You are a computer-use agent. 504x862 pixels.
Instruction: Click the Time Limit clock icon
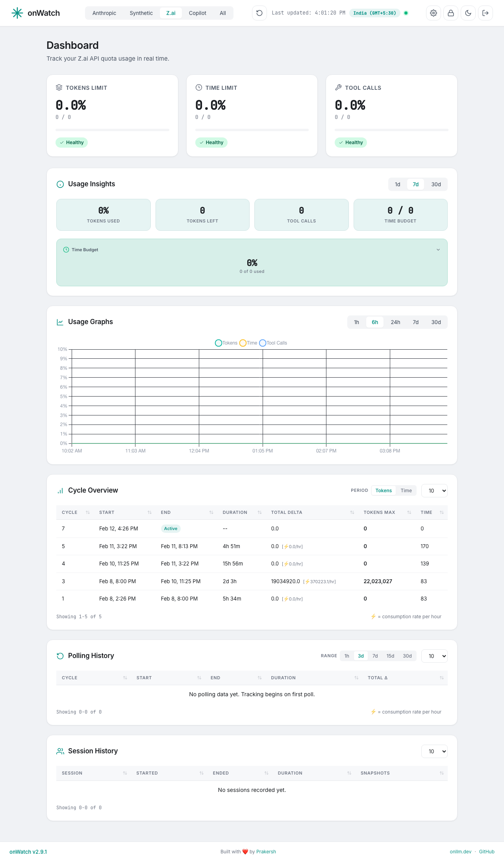point(199,87)
